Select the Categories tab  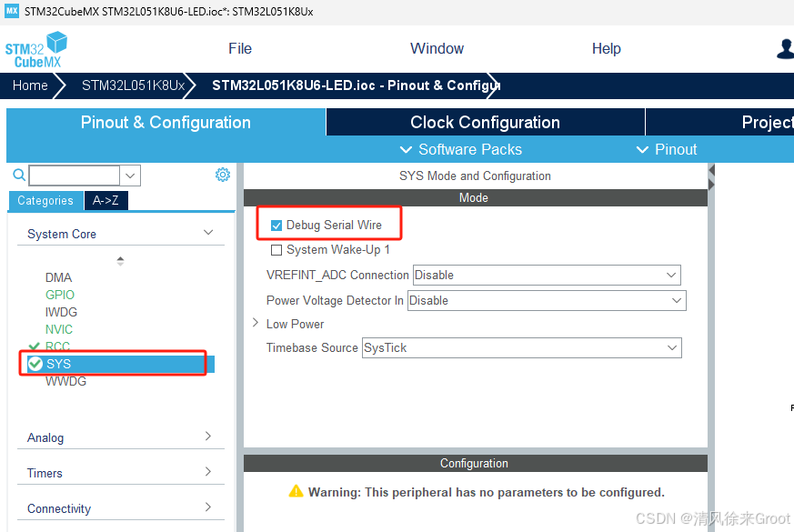(x=45, y=200)
